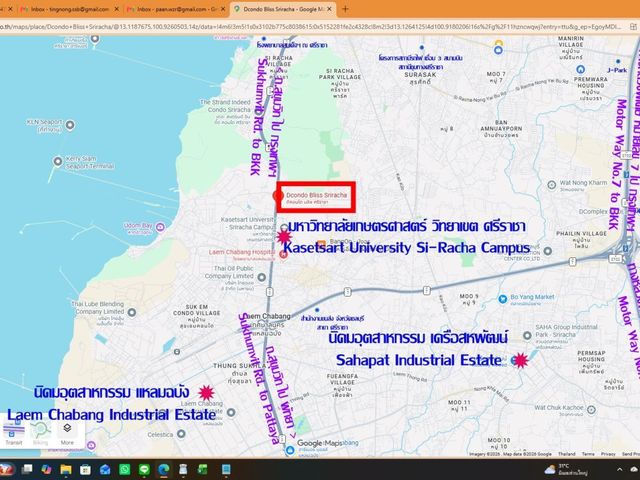Switch to the tingnong Gmail inbox tab
The height and width of the screenshot is (480, 640).
pos(69,9)
